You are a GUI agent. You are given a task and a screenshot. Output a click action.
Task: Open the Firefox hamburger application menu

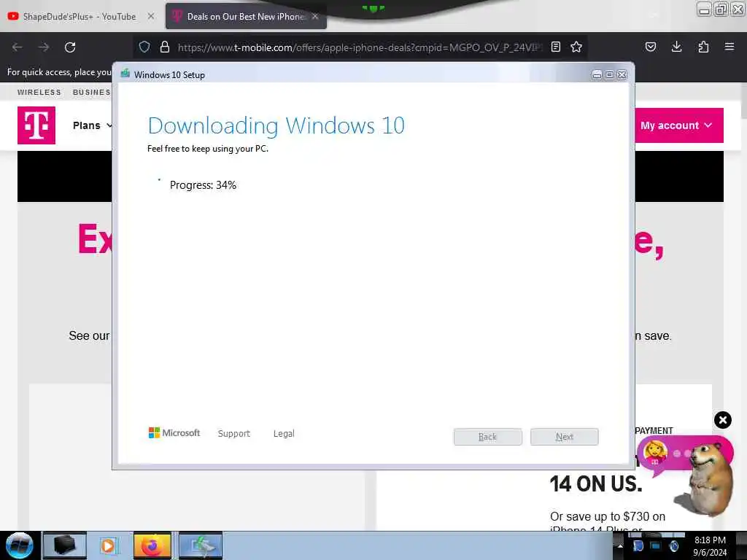tap(729, 47)
